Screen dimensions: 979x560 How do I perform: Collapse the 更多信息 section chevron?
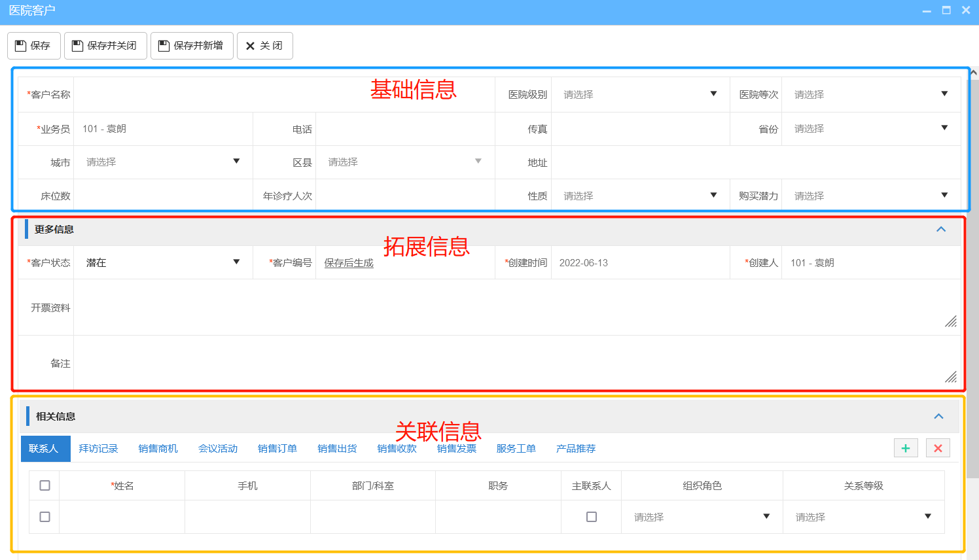pos(941,230)
